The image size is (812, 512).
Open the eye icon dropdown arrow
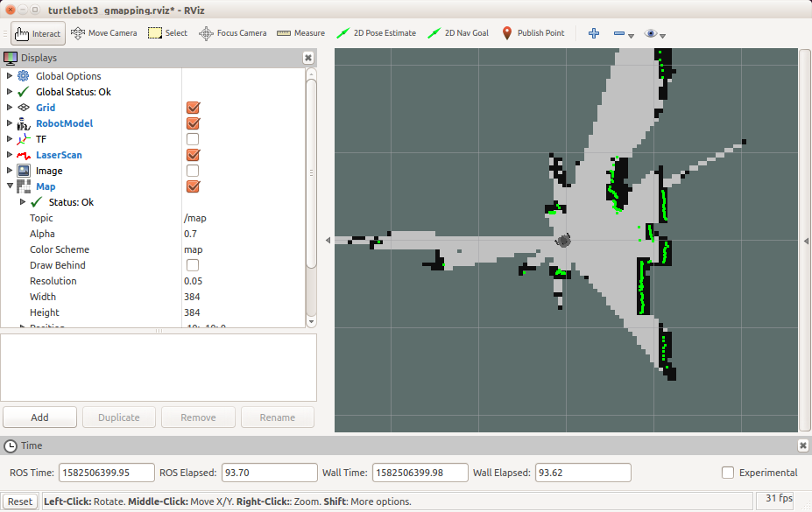(662, 36)
